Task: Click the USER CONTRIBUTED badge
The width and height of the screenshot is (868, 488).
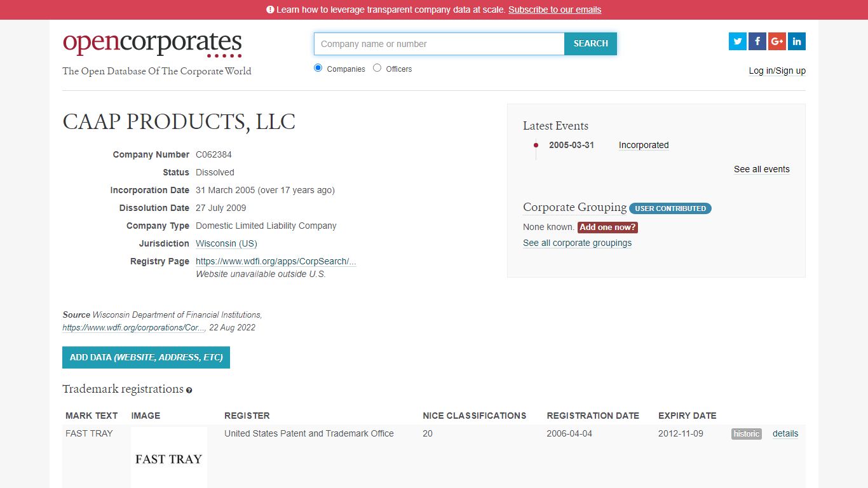Action: [x=670, y=208]
